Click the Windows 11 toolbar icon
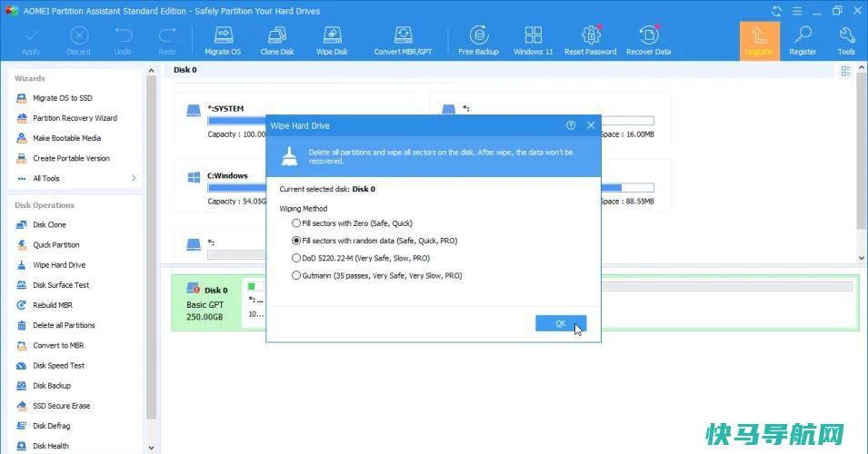The image size is (868, 454). click(534, 41)
